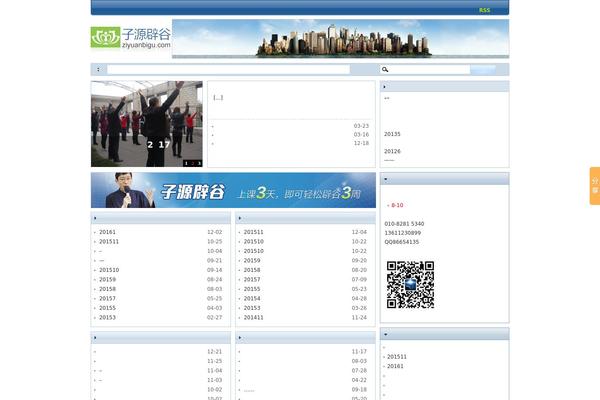Click the ziyuanbigu.com site logo
The height and width of the screenshot is (400, 600).
[131, 38]
